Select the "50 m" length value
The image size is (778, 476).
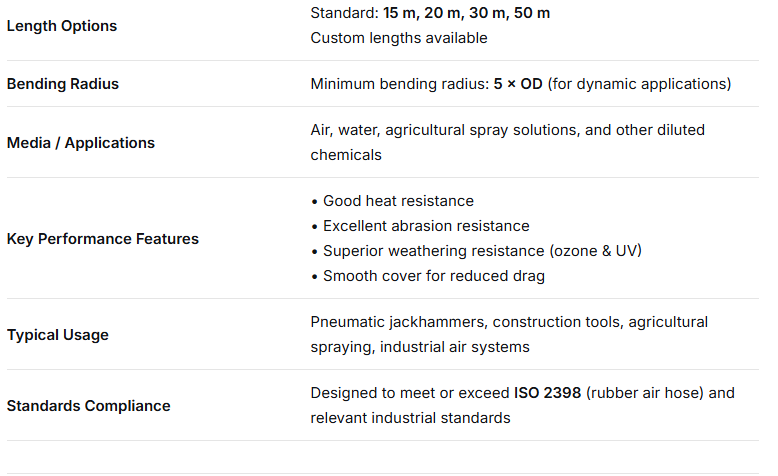pos(530,13)
